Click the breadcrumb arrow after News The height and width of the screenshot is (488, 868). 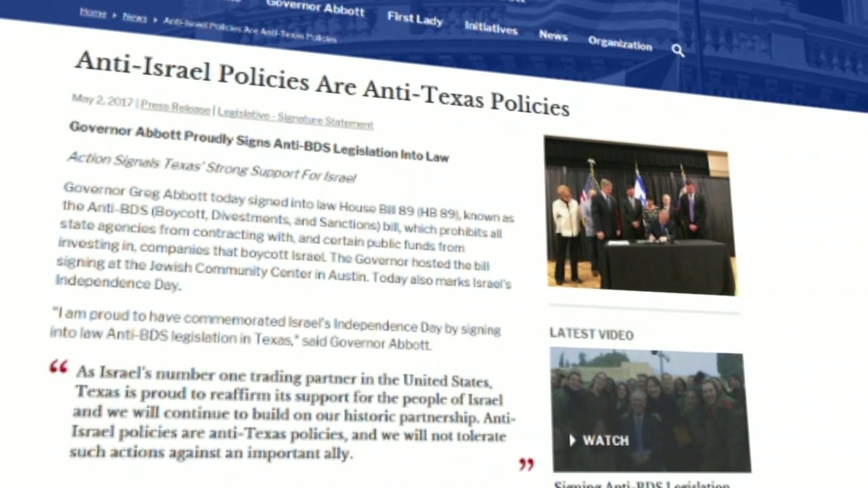click(x=155, y=20)
